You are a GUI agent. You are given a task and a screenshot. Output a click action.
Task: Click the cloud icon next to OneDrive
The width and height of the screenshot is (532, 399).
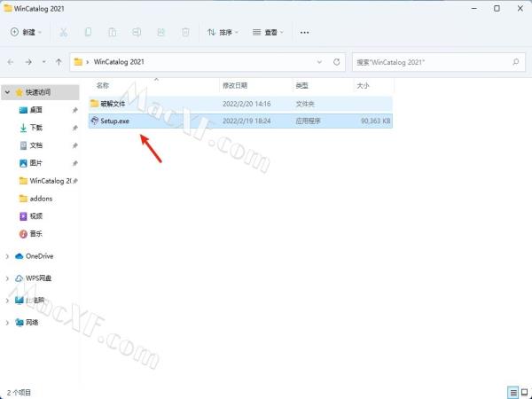pos(19,256)
